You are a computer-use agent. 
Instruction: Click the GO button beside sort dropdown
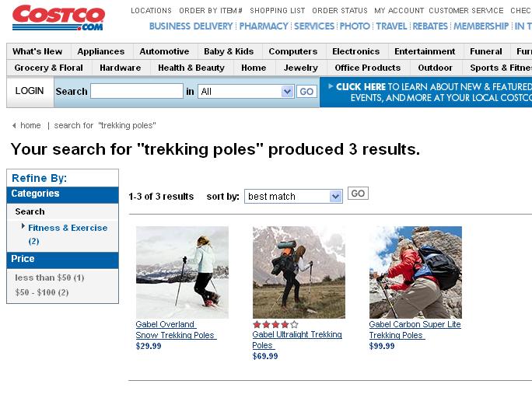[358, 194]
